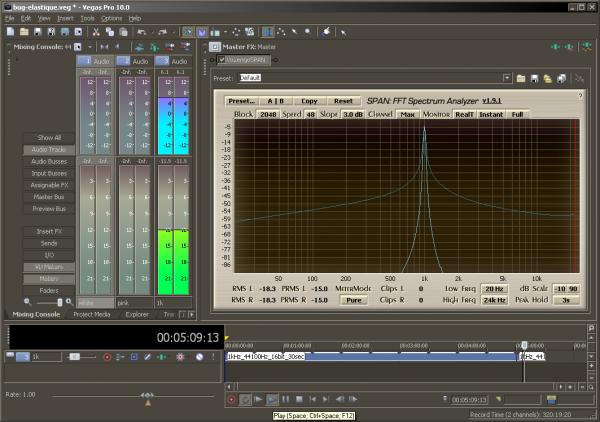Image resolution: width=600 pixels, height=422 pixels.
Task: Switch to the Project Media tab
Action: click(x=92, y=314)
